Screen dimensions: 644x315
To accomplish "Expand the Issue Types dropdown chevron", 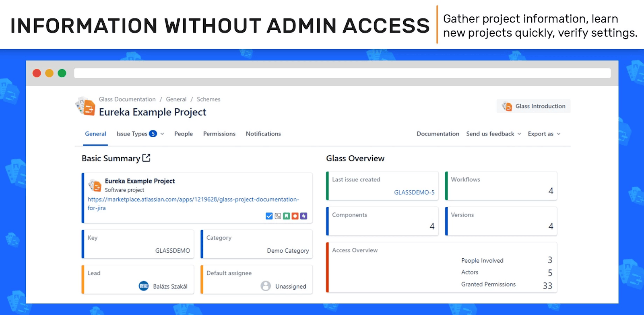I will [x=162, y=134].
